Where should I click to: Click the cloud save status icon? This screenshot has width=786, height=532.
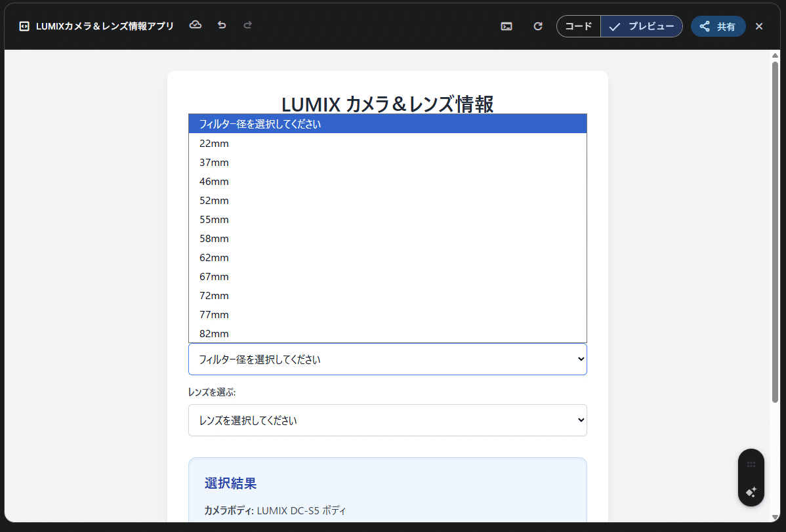tap(196, 25)
